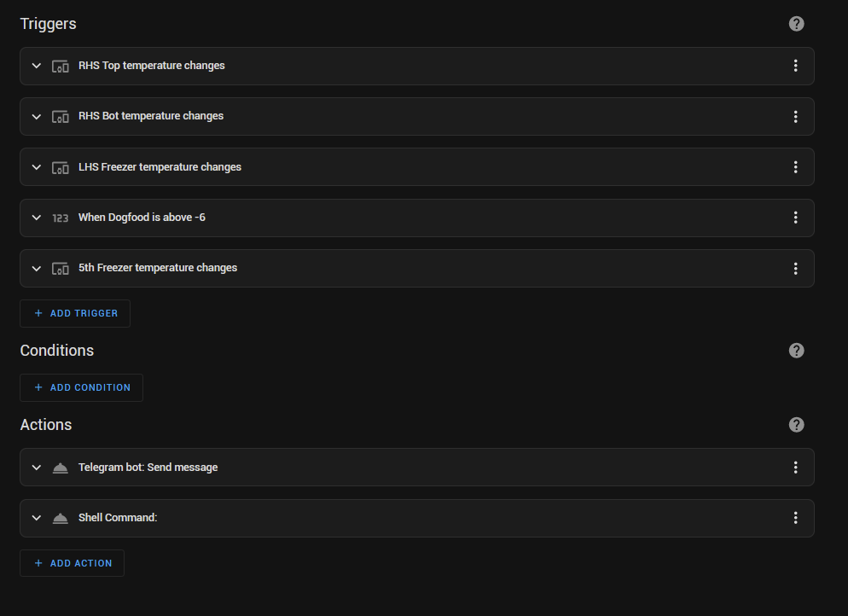Open the Triggers help icon
Screen dimensions: 848x616
(x=796, y=24)
